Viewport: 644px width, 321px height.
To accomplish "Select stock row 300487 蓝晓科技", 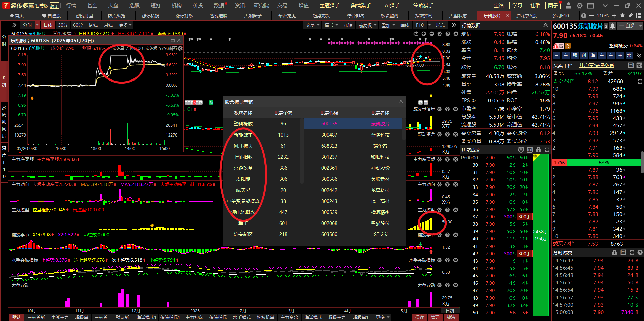I will click(x=354, y=135).
